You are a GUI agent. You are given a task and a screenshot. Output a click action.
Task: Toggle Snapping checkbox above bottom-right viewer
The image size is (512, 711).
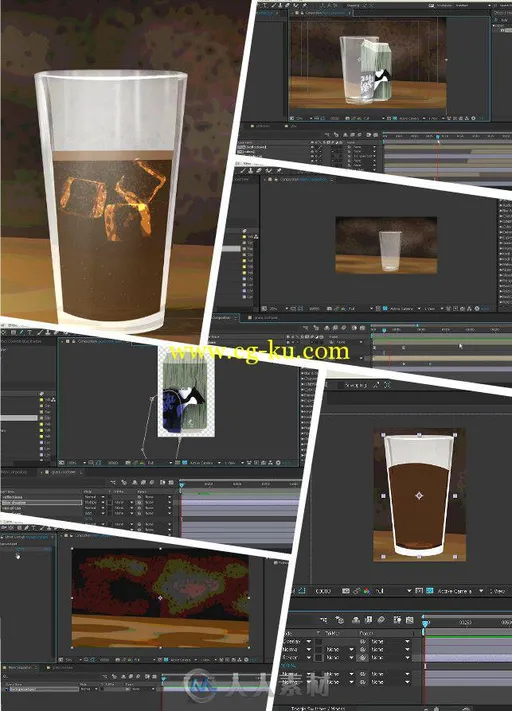point(341,385)
